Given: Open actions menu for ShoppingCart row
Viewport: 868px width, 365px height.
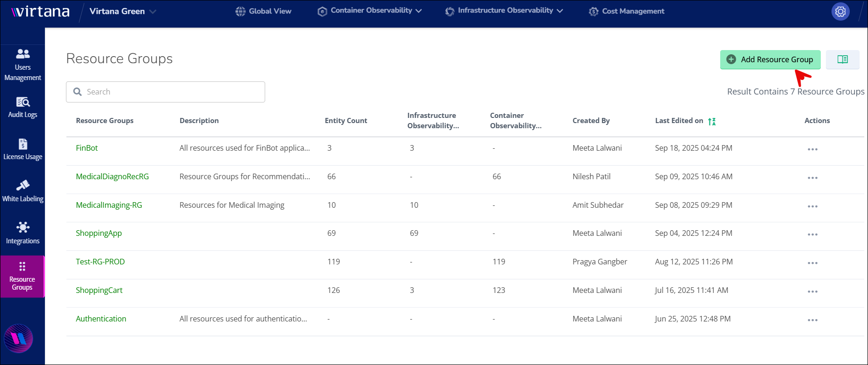Looking at the screenshot, I should pyautogui.click(x=812, y=292).
